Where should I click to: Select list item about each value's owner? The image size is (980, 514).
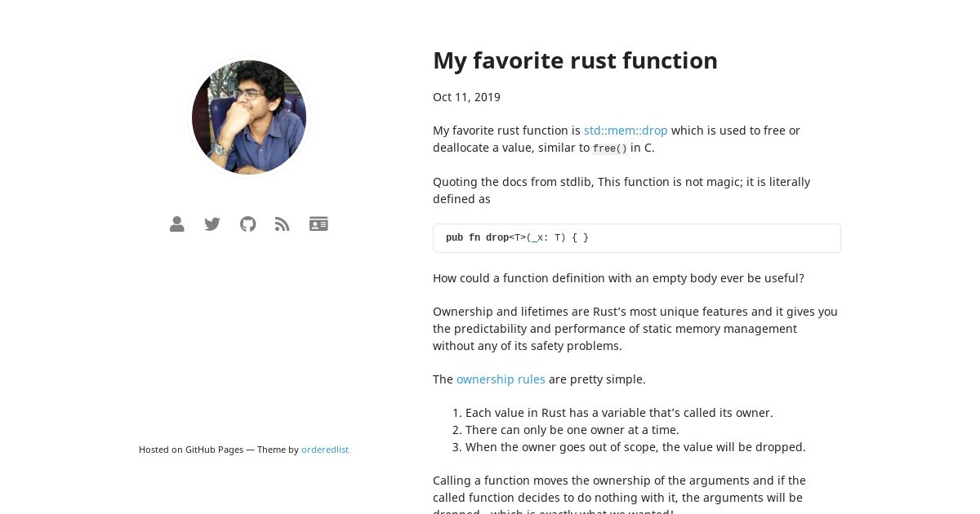coord(619,413)
